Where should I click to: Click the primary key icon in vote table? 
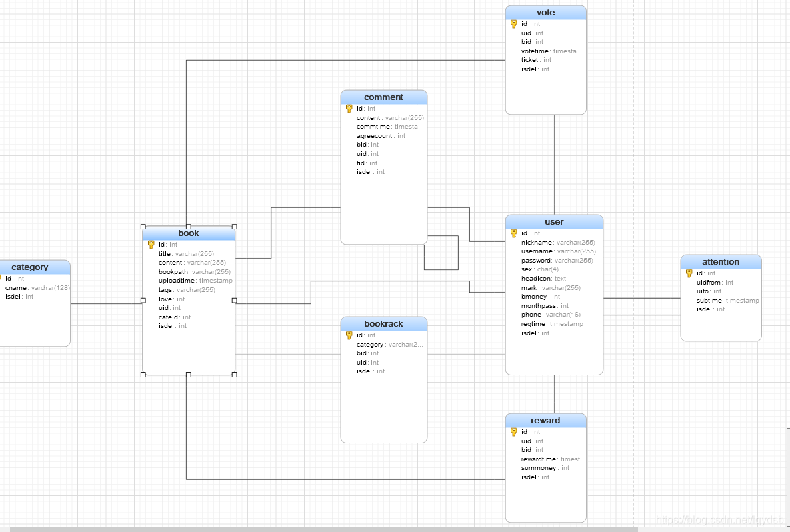(513, 24)
